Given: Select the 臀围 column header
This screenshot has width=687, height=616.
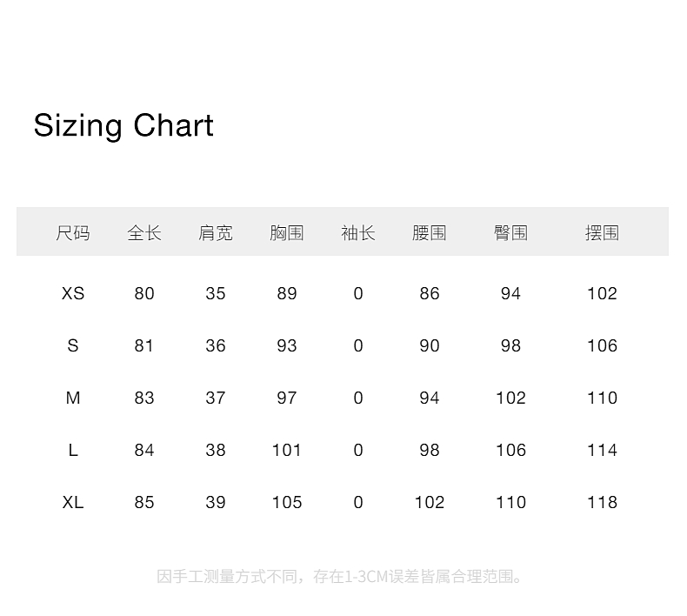Looking at the screenshot, I should [510, 233].
